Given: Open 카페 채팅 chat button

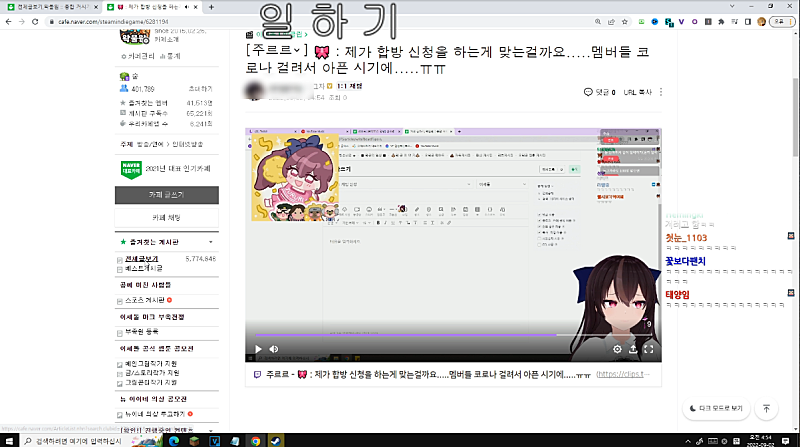Looking at the screenshot, I should click(x=167, y=218).
